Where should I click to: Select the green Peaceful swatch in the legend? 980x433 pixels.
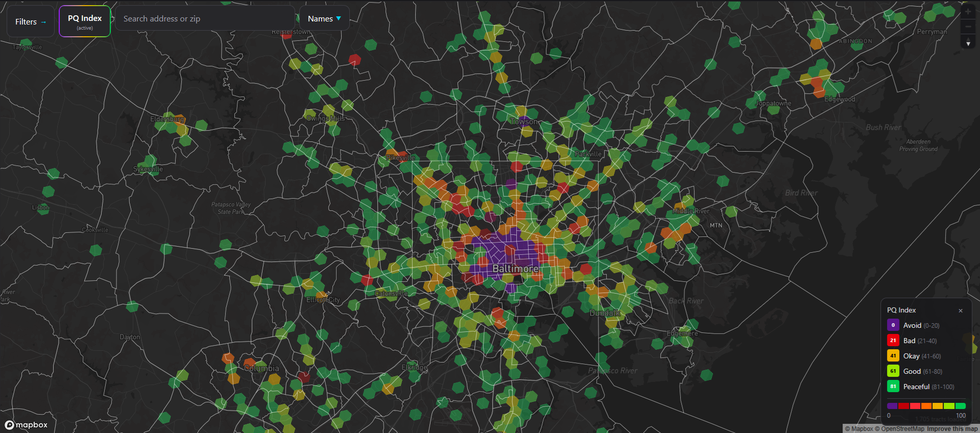click(893, 387)
